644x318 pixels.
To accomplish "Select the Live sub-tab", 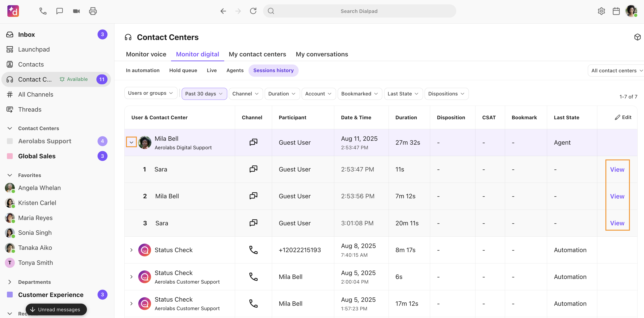I will click(x=212, y=70).
